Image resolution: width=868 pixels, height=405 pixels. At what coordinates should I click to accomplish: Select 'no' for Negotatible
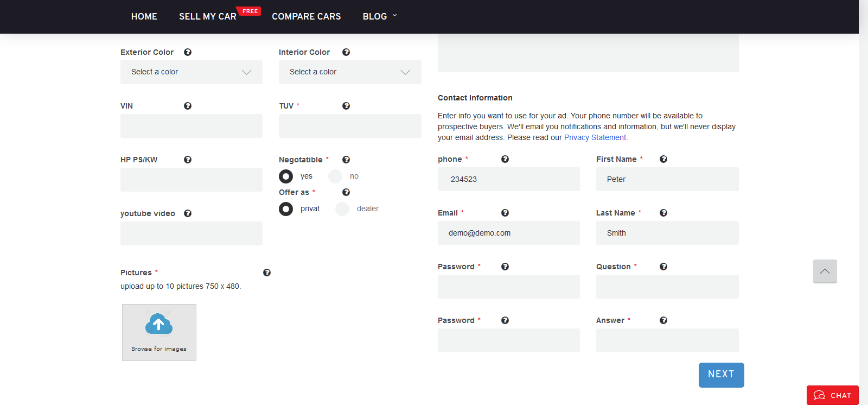335,176
